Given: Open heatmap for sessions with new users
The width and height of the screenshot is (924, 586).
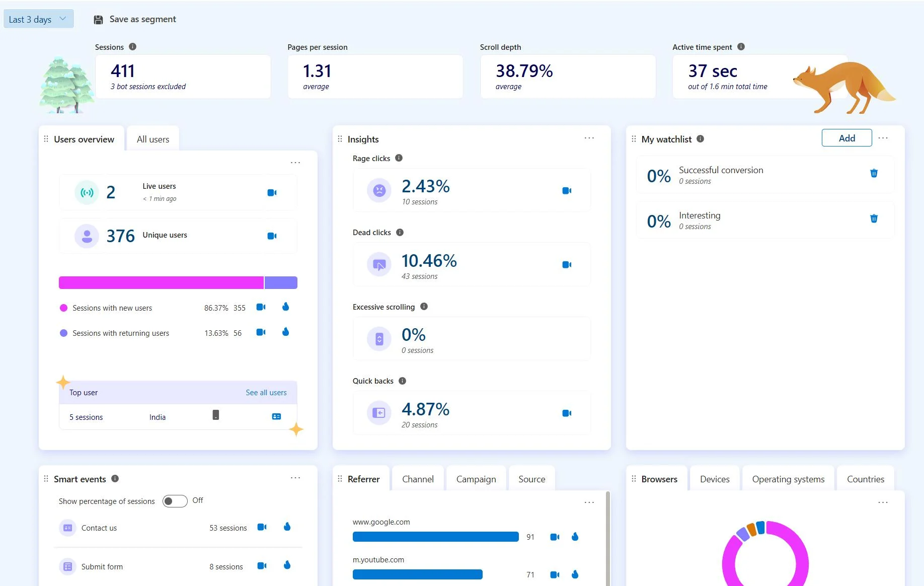Looking at the screenshot, I should pos(285,307).
